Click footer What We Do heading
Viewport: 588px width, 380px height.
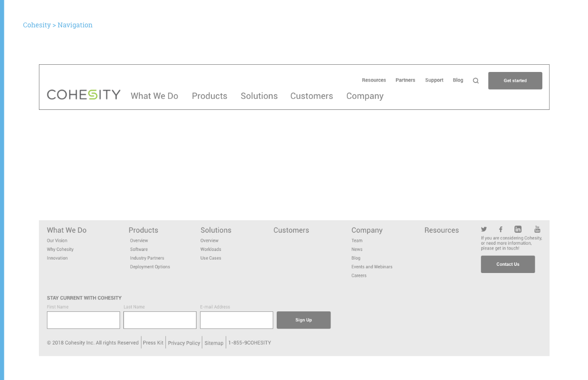[x=67, y=230]
